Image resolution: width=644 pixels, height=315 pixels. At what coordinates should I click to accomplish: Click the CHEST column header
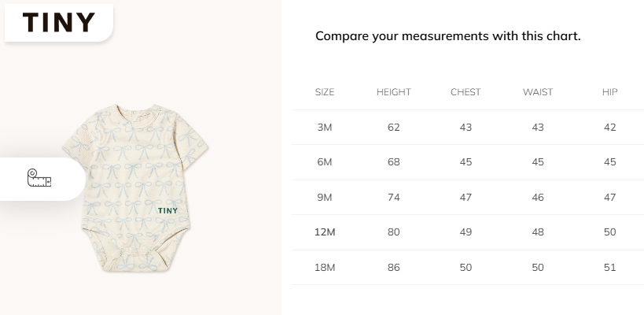[466, 92]
